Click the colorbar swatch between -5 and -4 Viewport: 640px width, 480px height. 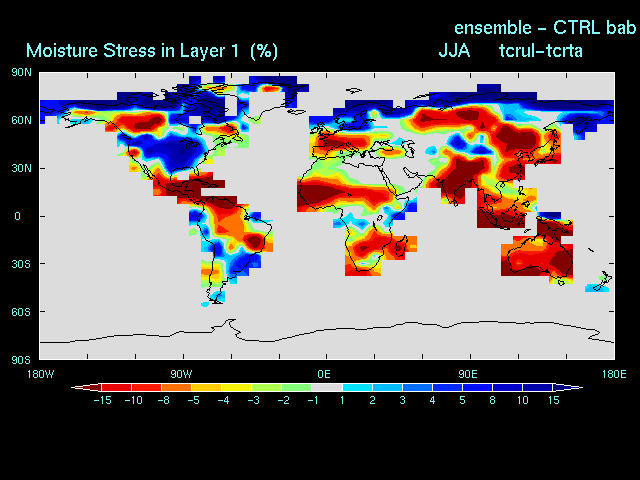[x=207, y=387]
